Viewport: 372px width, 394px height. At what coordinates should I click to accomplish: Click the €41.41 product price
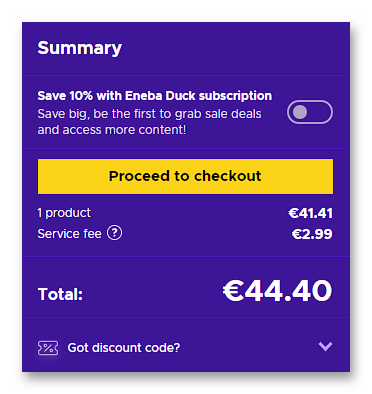[310, 213]
